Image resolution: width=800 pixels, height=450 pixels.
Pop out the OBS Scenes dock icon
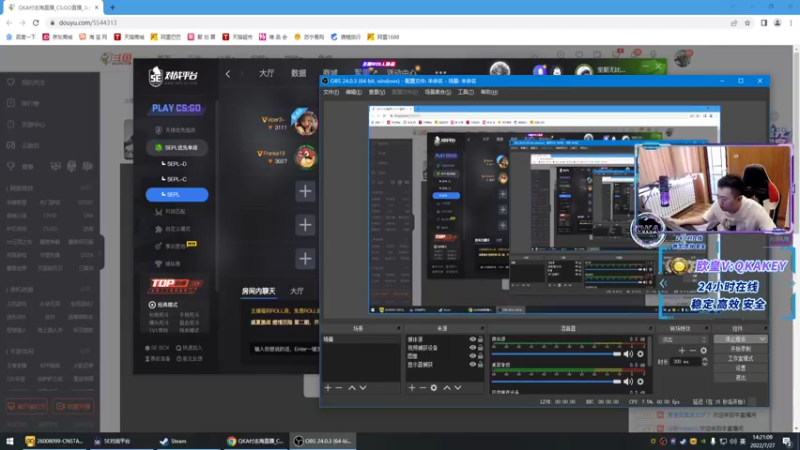pyautogui.click(x=398, y=329)
